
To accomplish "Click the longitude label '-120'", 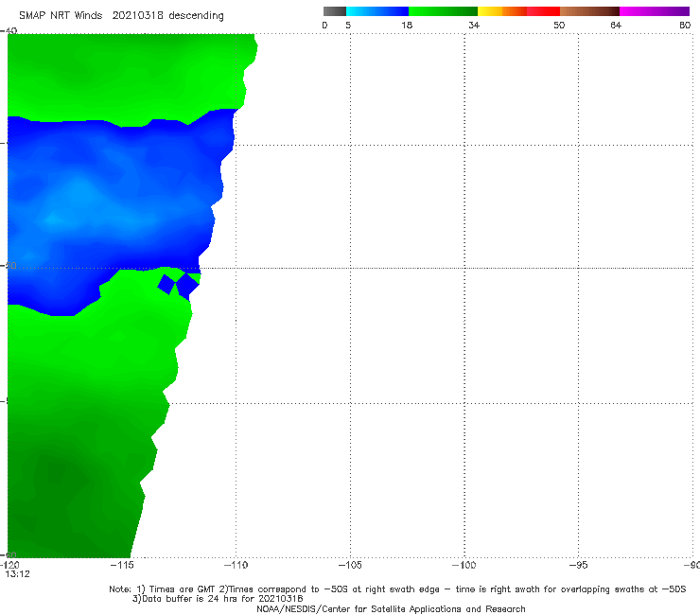I will click(9, 565).
